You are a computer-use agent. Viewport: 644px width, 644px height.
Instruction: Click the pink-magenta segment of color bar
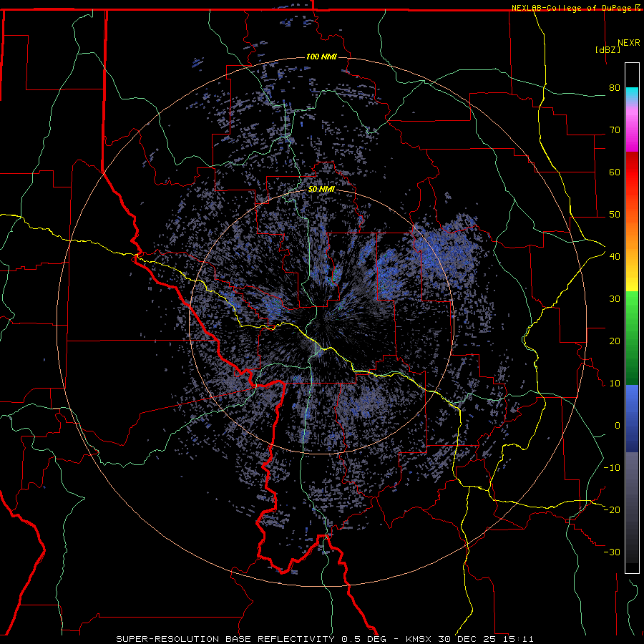(x=632, y=127)
